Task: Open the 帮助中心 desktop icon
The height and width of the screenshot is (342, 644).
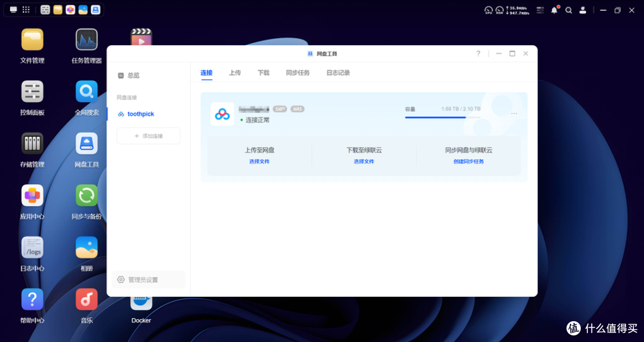Action: [32, 299]
